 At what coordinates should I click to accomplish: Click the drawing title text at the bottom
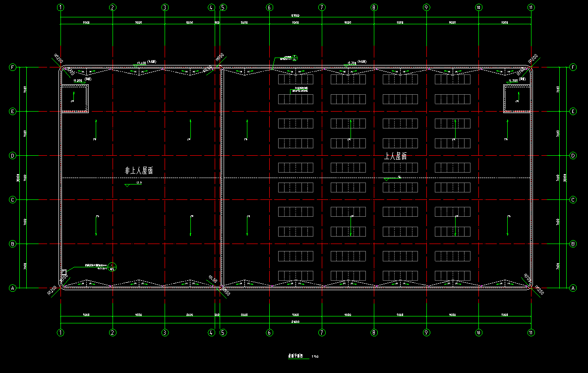click(298, 356)
